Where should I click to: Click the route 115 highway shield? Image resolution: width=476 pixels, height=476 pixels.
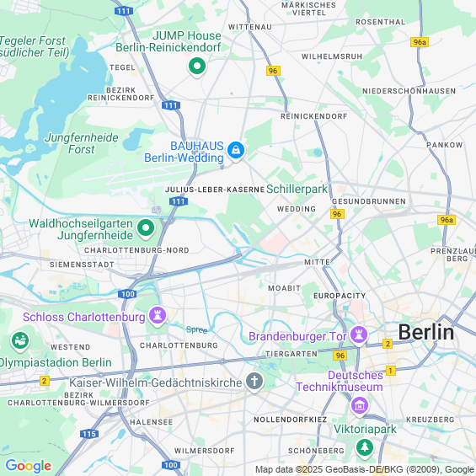point(89,434)
